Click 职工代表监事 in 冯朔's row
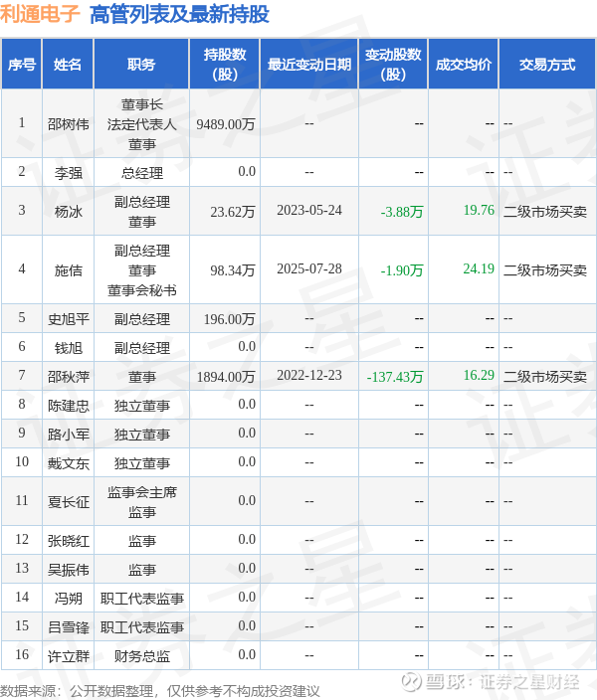Screen dimensions: 597x700 [141, 599]
